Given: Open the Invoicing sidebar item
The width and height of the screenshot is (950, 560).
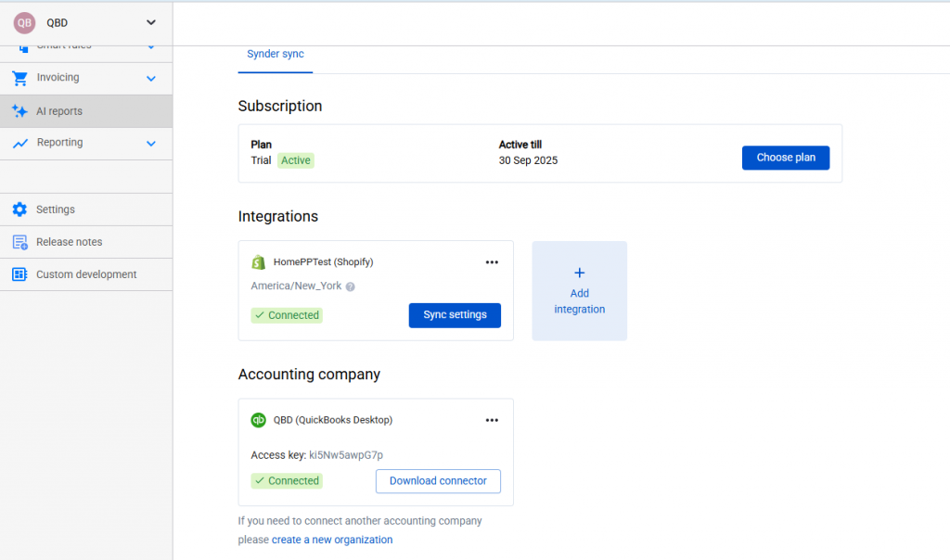Looking at the screenshot, I should point(86,78).
